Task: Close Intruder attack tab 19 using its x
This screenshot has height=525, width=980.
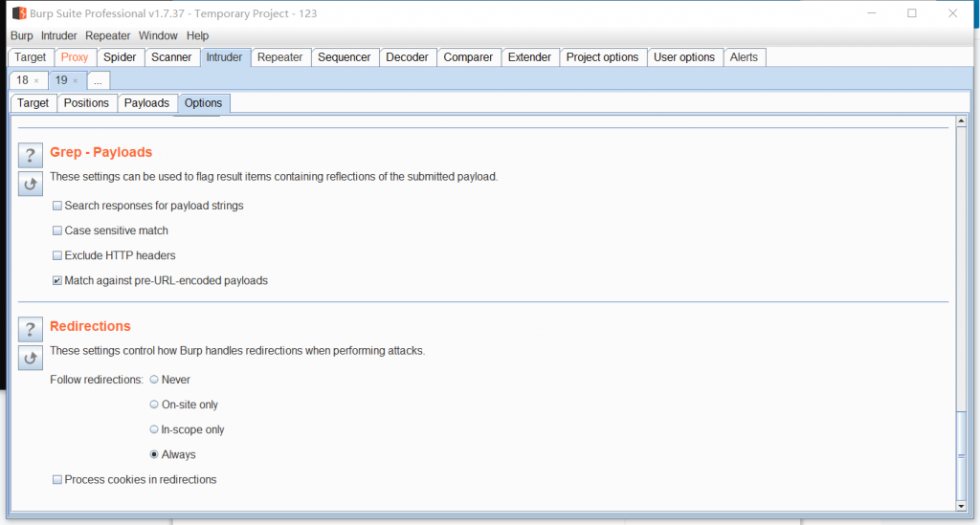Action: [x=76, y=80]
